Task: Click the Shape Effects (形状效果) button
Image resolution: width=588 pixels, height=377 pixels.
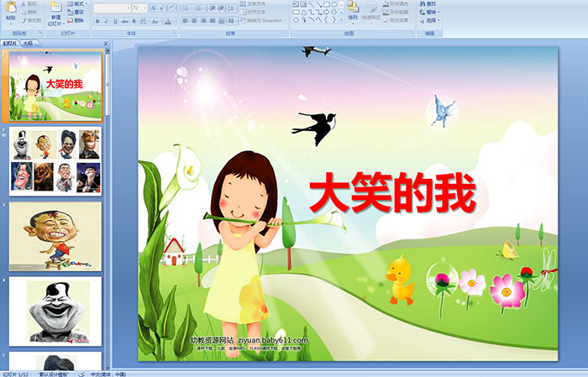Action: 396,20
